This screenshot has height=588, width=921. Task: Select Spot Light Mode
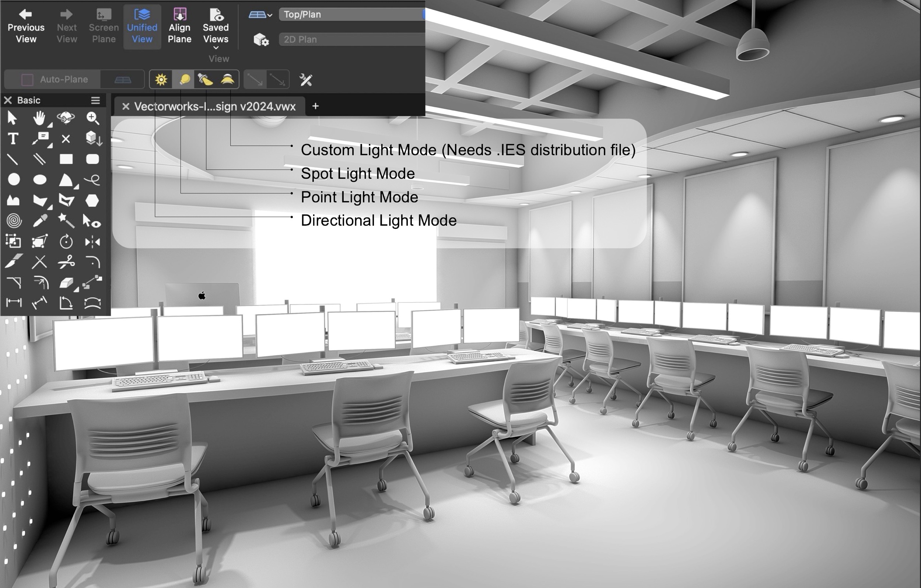coord(206,79)
